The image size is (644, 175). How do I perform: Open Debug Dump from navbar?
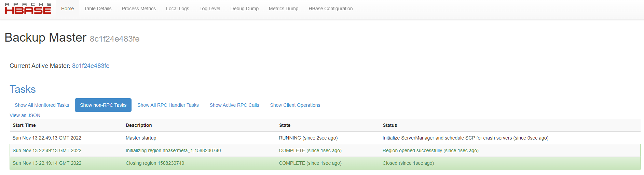244,9
